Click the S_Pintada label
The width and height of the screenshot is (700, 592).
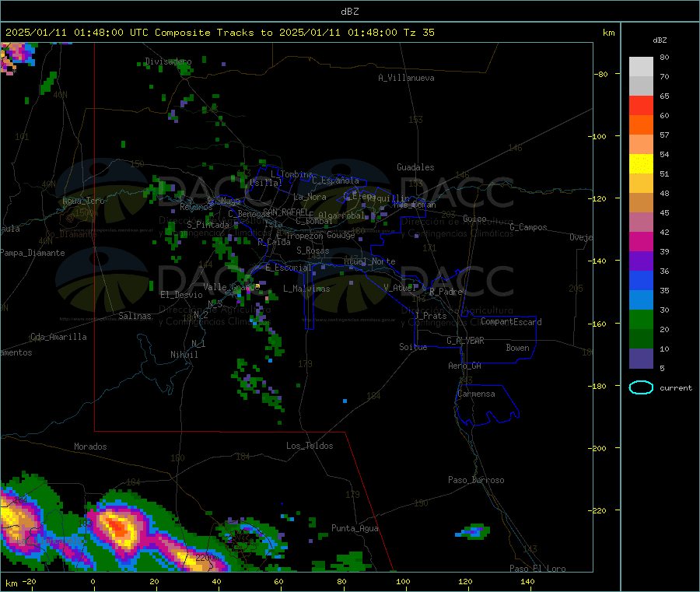[x=208, y=225]
